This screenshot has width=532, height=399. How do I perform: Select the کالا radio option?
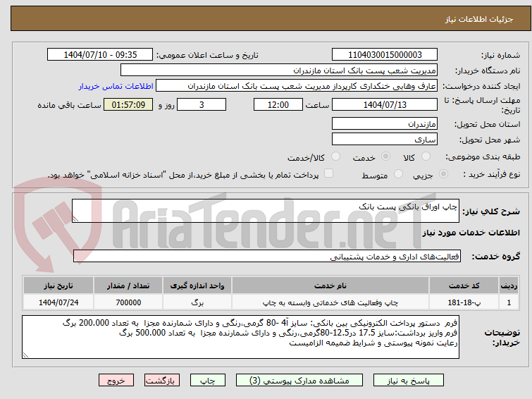[x=426, y=156]
